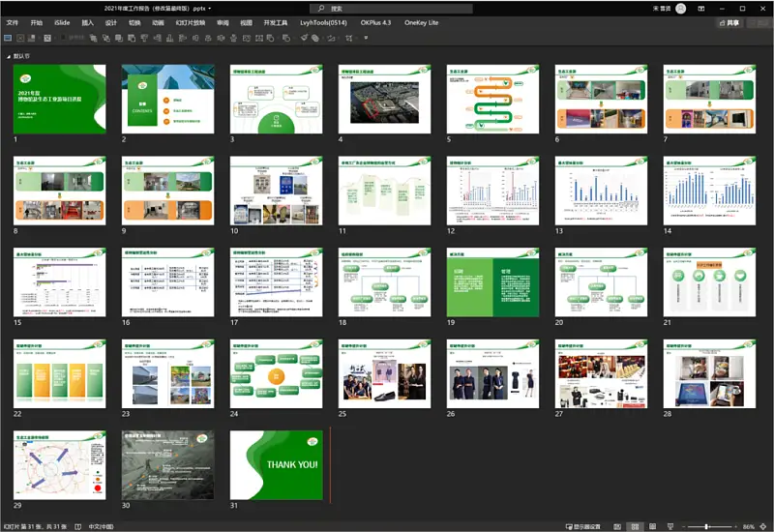Switch to Normal view in status bar
This screenshot has height=532, width=774.
pos(617,526)
